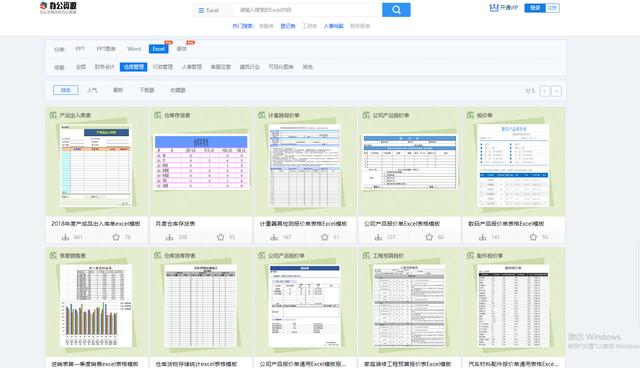Open 产品出入库表 template thumbnail
640x368 pixels.
pyautogui.click(x=96, y=165)
